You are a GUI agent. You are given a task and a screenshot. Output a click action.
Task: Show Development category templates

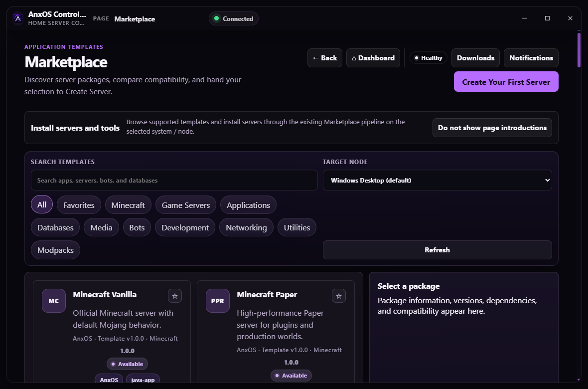point(185,227)
